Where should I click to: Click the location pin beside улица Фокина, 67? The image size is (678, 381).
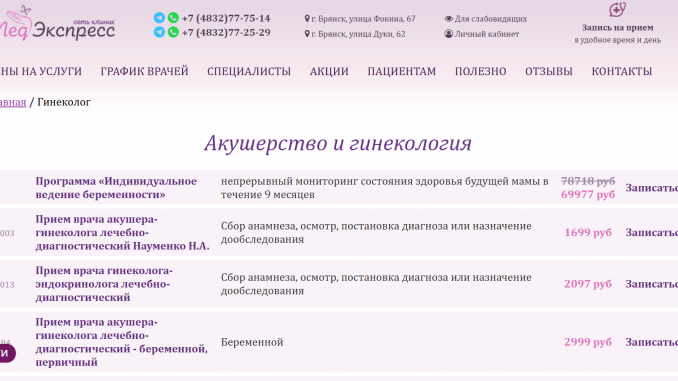pos(307,19)
